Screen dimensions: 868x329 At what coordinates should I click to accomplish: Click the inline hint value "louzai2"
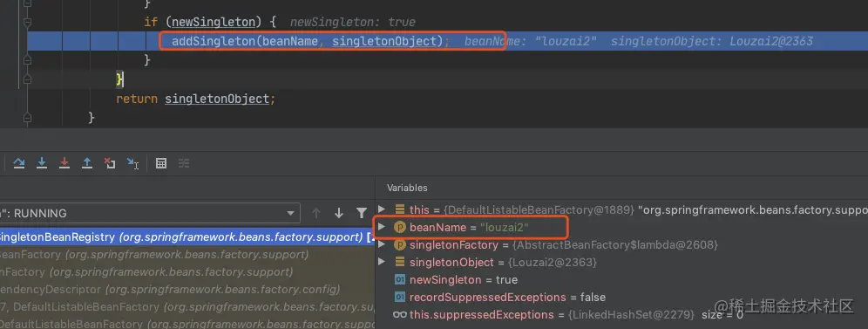click(566, 41)
